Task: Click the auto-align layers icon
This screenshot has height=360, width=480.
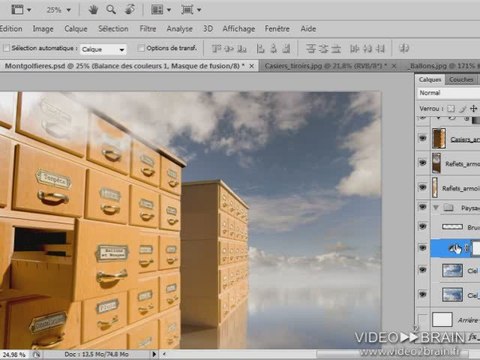Action: tap(404, 49)
